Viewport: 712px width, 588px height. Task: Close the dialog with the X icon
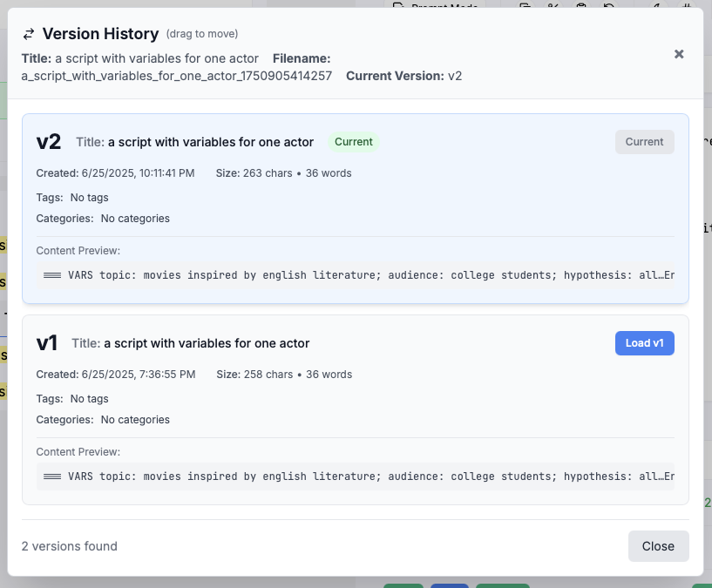(679, 54)
